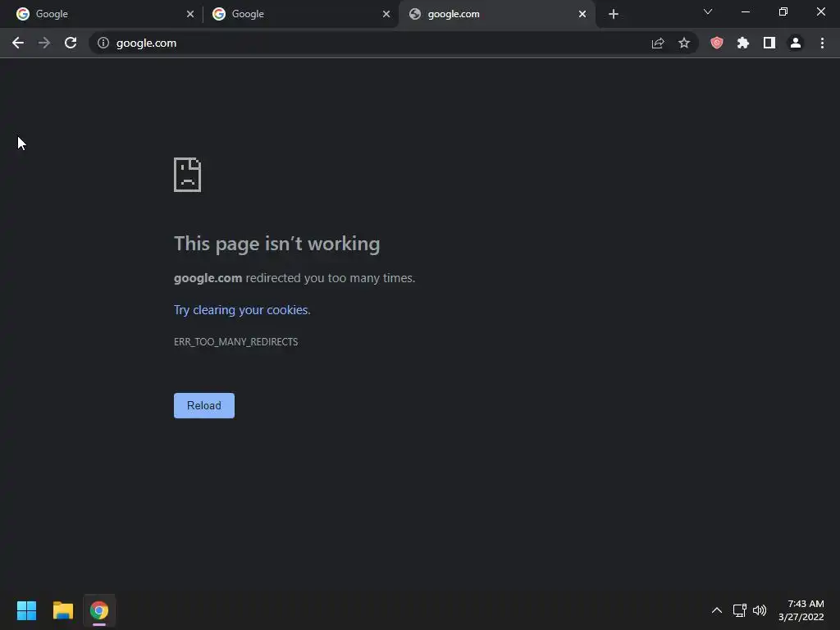840x630 pixels.
Task: Switch to the second Google tab
Action: point(300,14)
